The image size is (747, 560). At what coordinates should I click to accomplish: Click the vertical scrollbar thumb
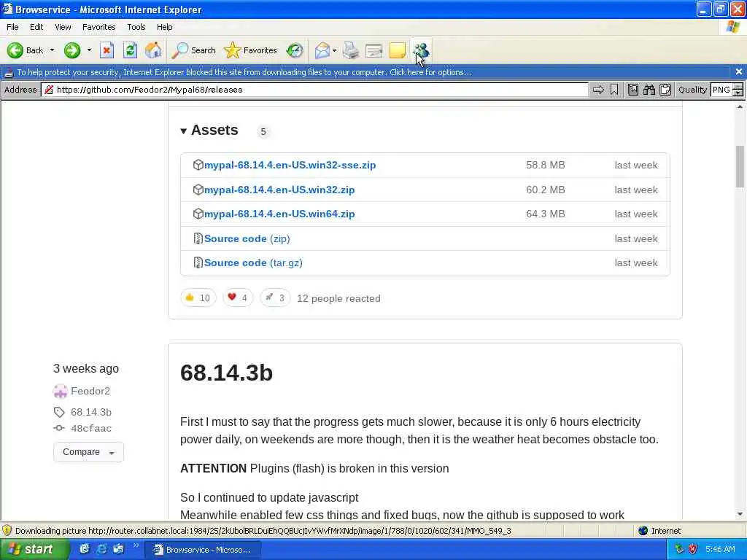point(740,167)
